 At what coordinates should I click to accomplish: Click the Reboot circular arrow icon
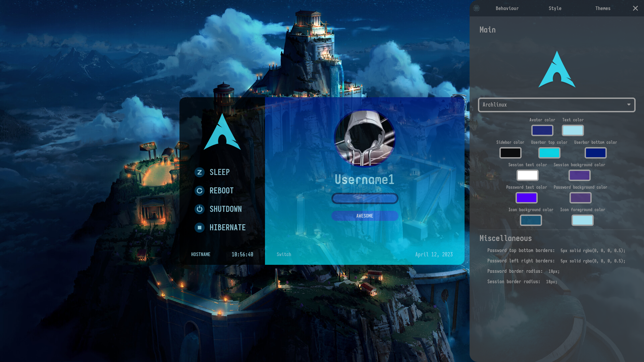coord(200,191)
